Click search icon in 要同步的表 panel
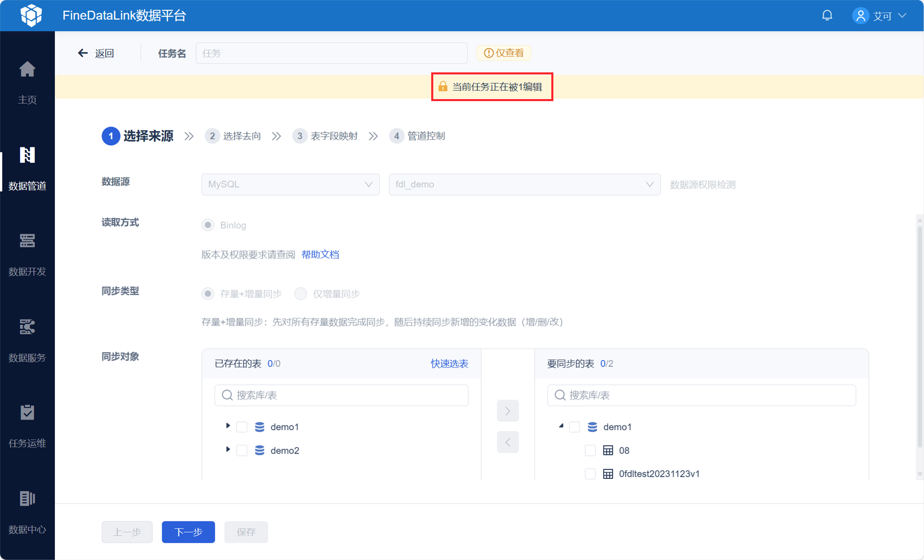The width and height of the screenshot is (924, 560). tap(560, 395)
